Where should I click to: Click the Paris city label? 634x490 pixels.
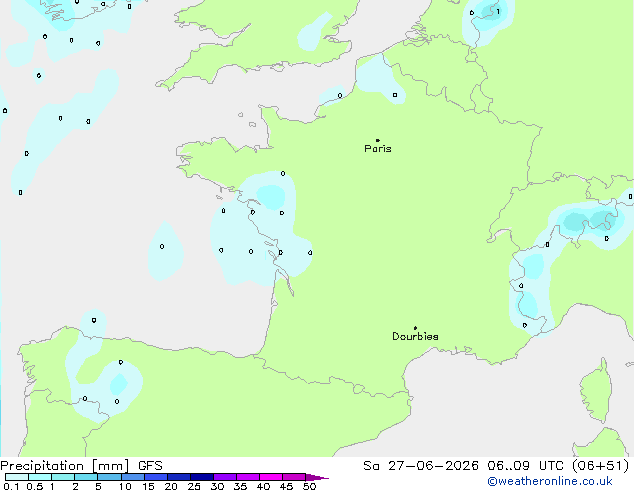pos(378,149)
